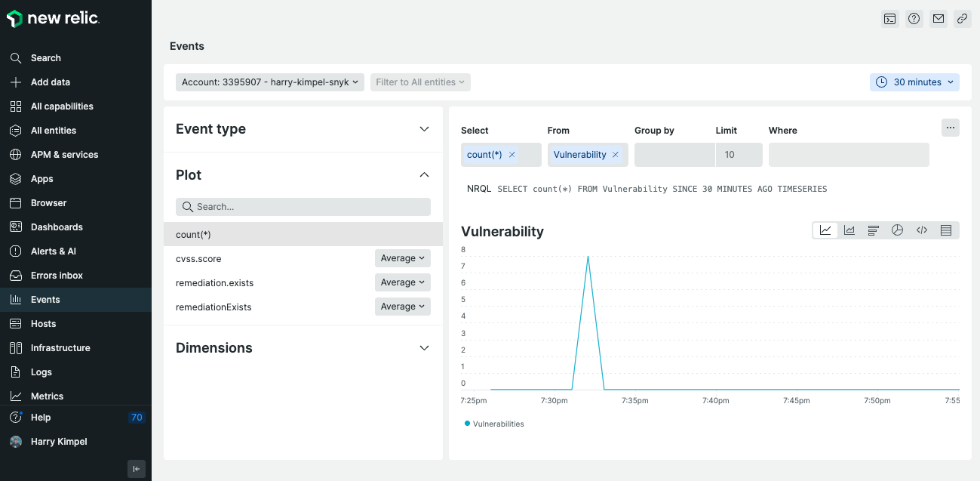Switch to the table visualization

945,230
